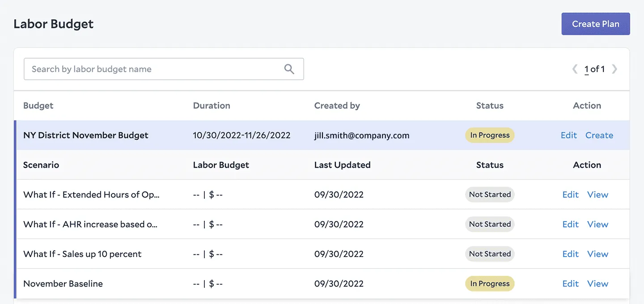
Task: Collapse the NY District November Budget row
Action: click(x=85, y=135)
